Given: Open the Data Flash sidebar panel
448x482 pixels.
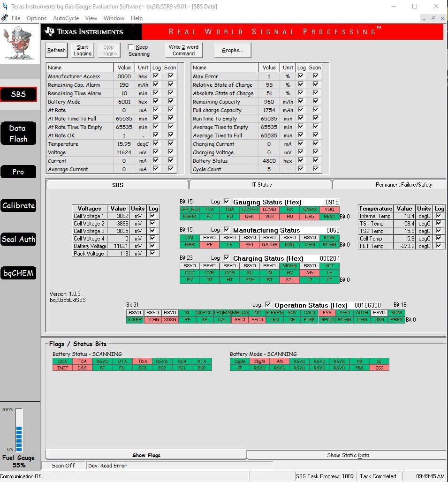Looking at the screenshot, I should [18, 134].
